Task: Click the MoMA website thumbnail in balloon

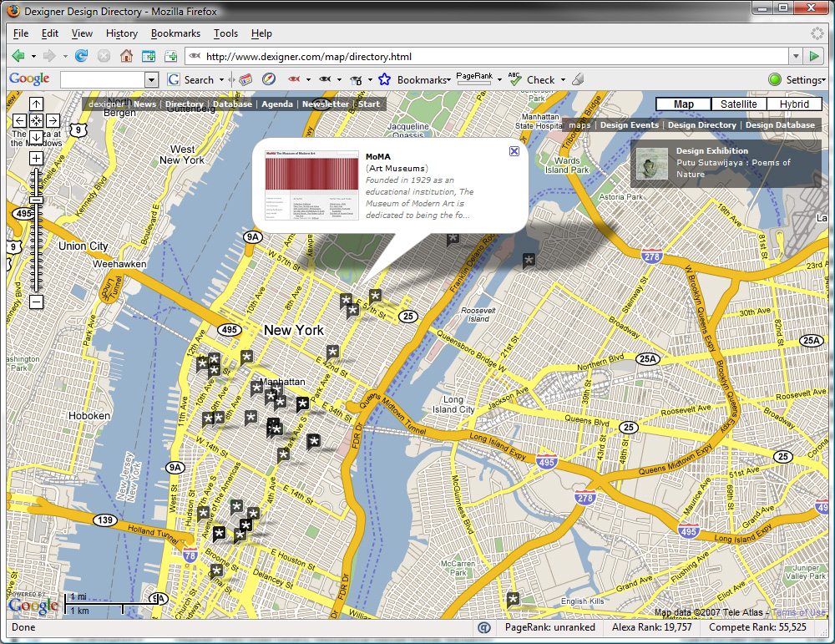Action: [x=311, y=185]
